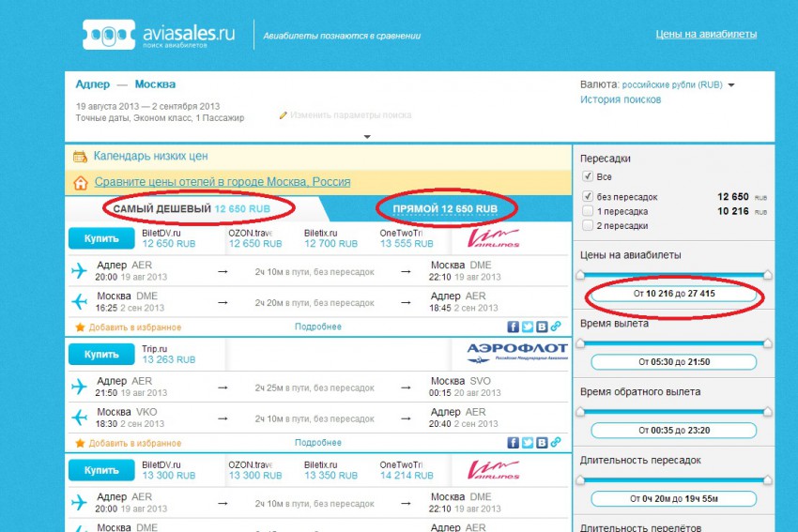
Task: Expand search parameters with the down arrow
Action: pos(367,137)
